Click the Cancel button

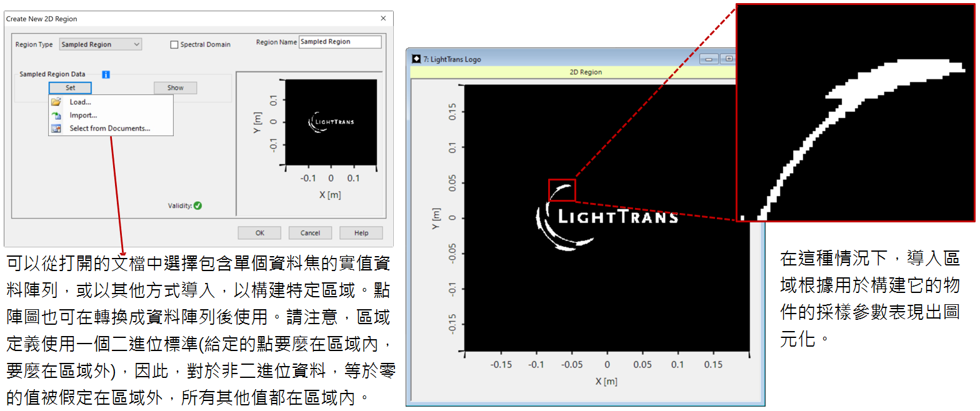pyautogui.click(x=310, y=233)
